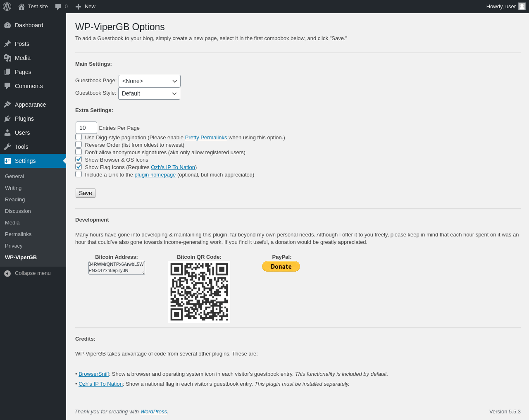
Task: Enable Include a Link to plugin homepage
Action: click(x=79, y=174)
